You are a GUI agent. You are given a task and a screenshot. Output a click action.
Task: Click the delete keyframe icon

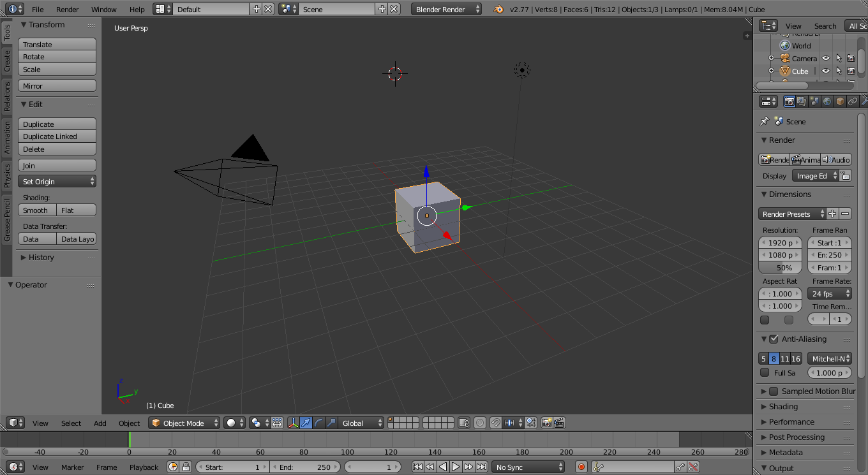tap(694, 467)
